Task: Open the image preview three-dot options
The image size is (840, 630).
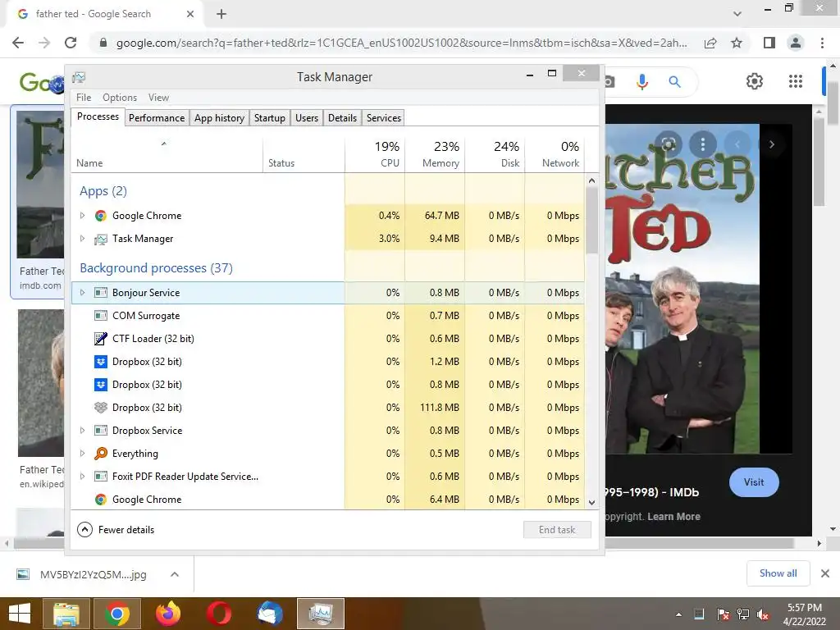Action: [703, 144]
